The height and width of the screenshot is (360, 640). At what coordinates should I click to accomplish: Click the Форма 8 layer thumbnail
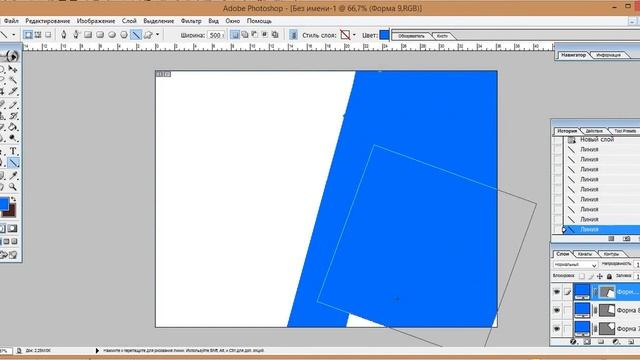coord(582,310)
